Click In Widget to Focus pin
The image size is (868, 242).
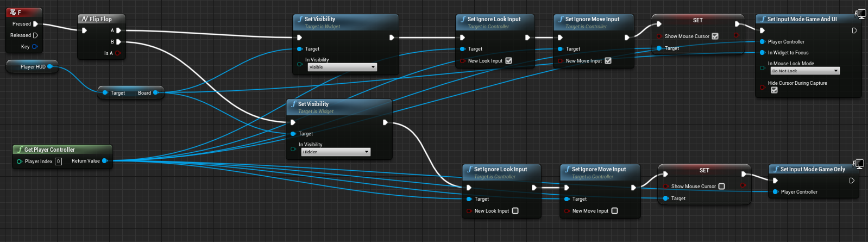coord(763,53)
